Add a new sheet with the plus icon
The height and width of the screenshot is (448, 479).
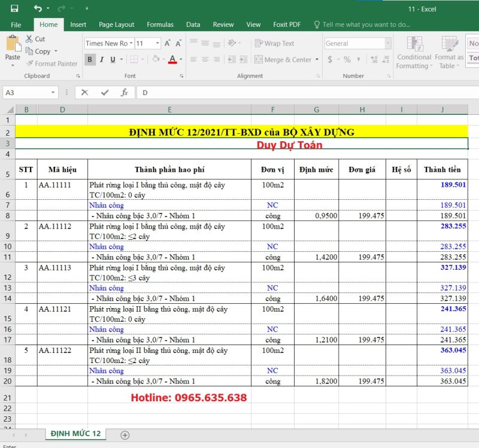[x=125, y=435]
